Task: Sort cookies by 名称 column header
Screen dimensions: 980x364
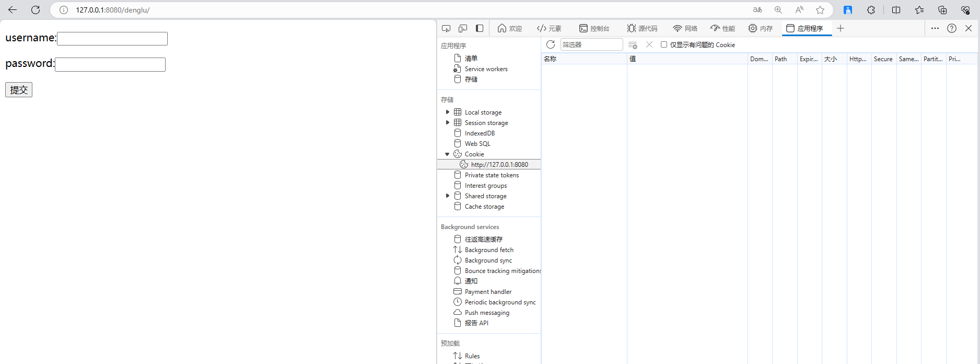Action: click(584, 59)
